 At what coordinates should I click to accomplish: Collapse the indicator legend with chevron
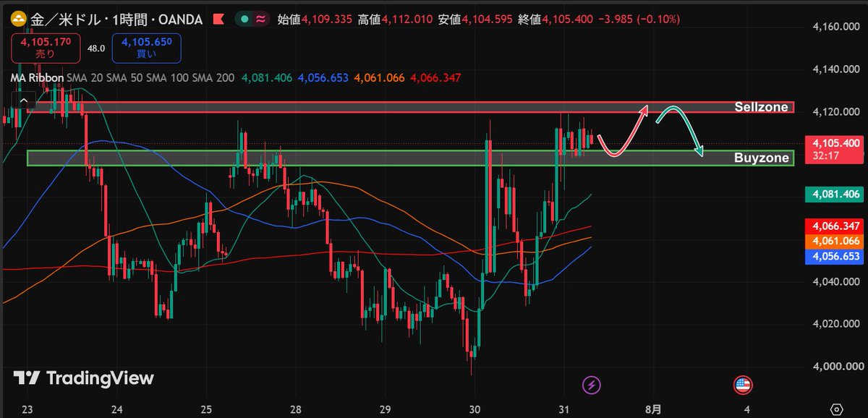click(25, 101)
